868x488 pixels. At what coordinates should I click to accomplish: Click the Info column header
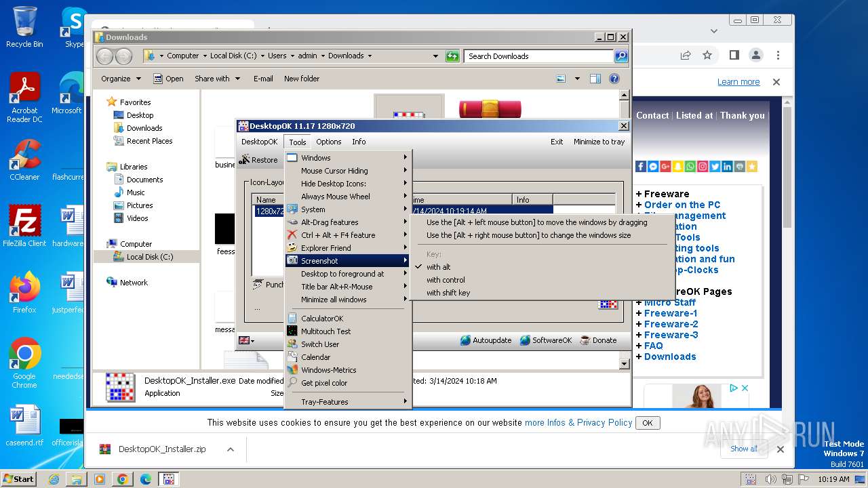tap(532, 200)
